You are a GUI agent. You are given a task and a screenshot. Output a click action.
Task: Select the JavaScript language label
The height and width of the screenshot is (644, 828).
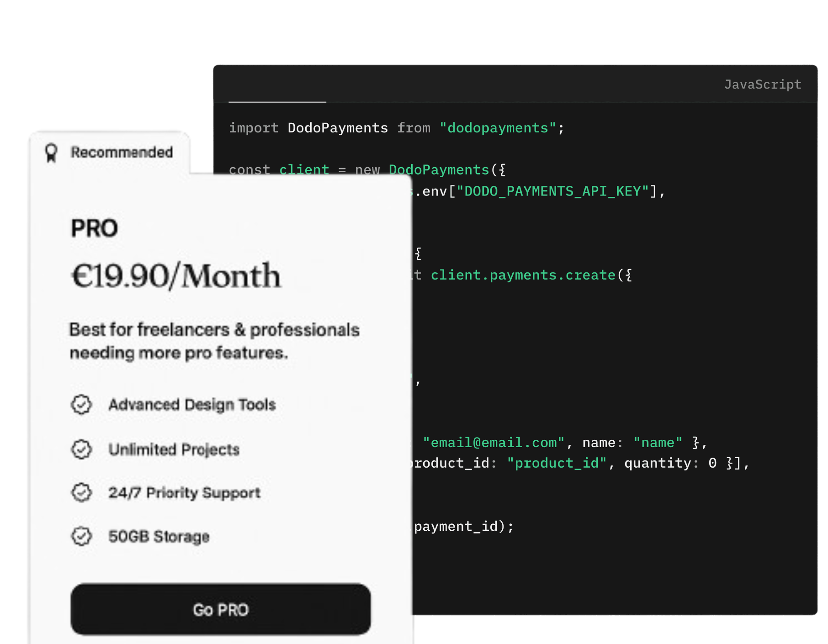[x=763, y=84]
